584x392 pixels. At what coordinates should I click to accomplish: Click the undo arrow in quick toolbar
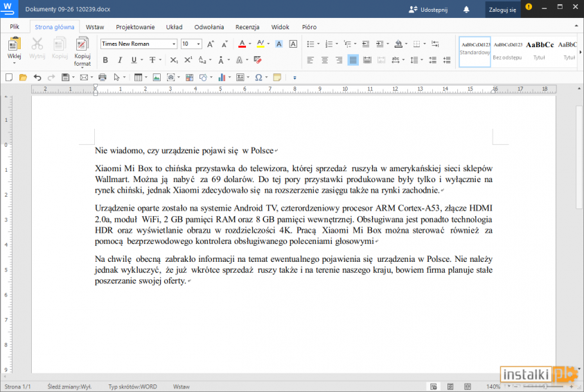coord(36,77)
